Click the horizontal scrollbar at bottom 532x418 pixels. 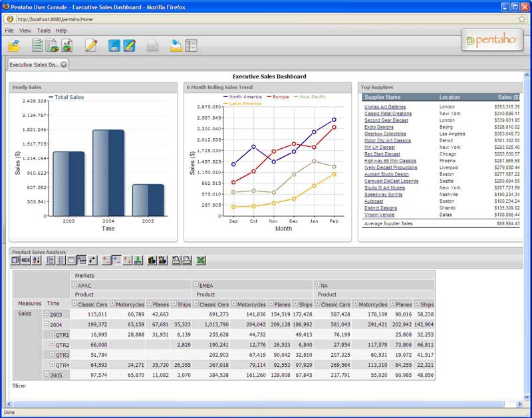(259, 404)
